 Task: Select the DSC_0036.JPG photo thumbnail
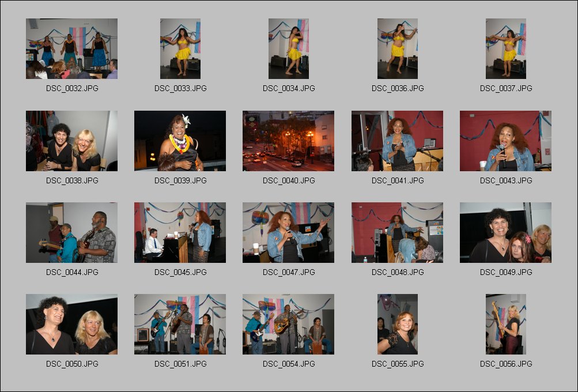tap(398, 48)
